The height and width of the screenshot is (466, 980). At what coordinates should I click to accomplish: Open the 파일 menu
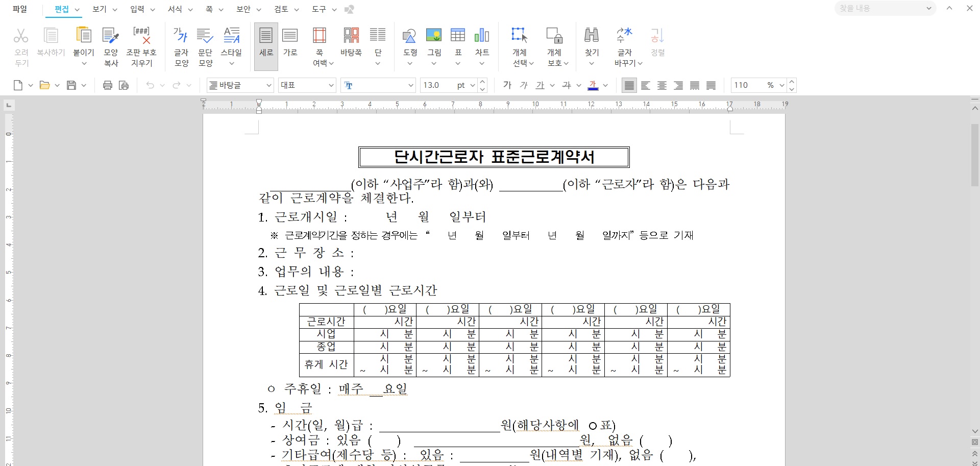[19, 9]
